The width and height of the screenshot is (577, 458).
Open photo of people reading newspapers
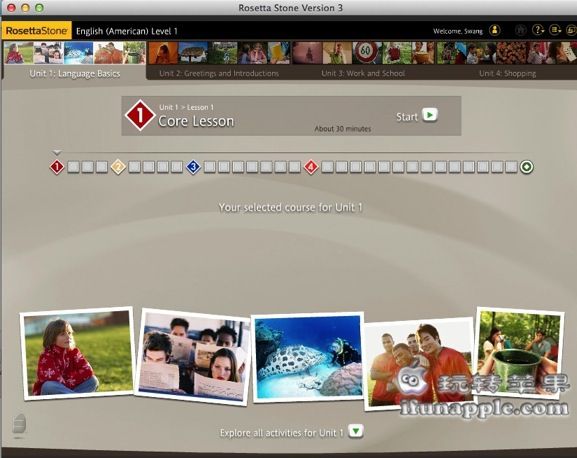[x=193, y=358]
